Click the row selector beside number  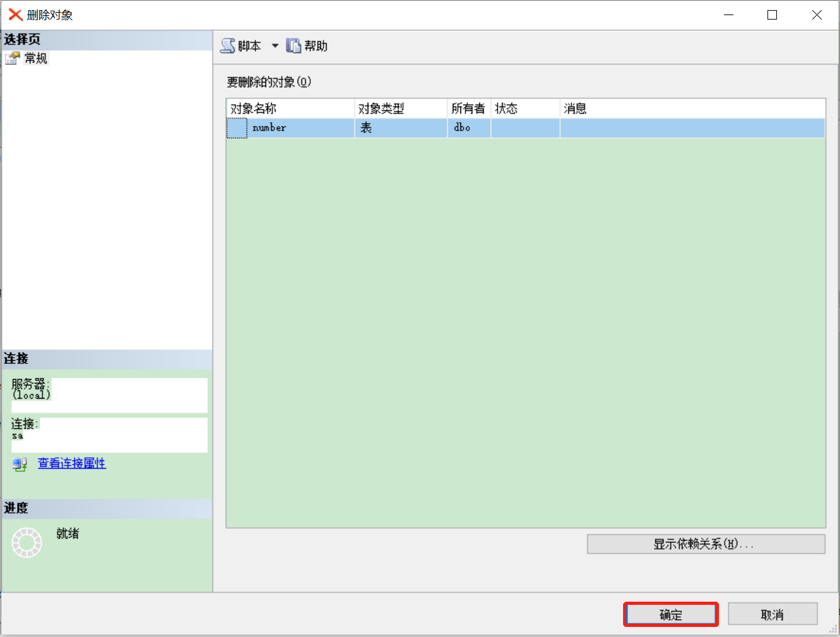tap(237, 128)
